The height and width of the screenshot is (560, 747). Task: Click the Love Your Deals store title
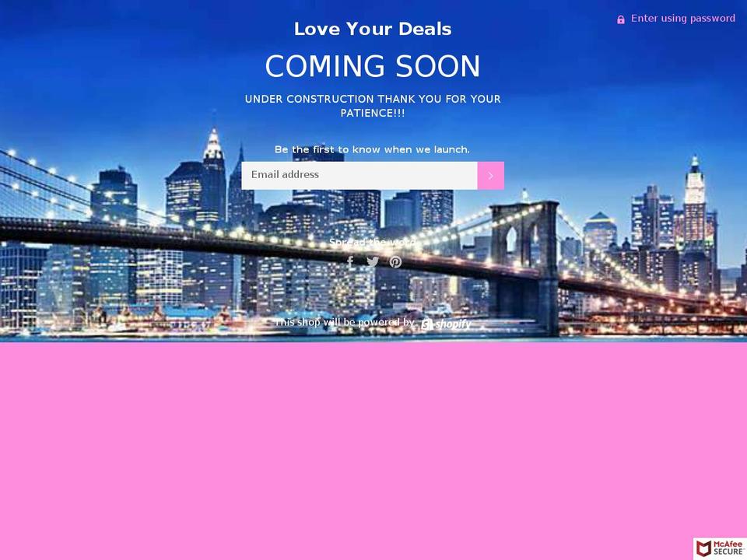(x=373, y=29)
